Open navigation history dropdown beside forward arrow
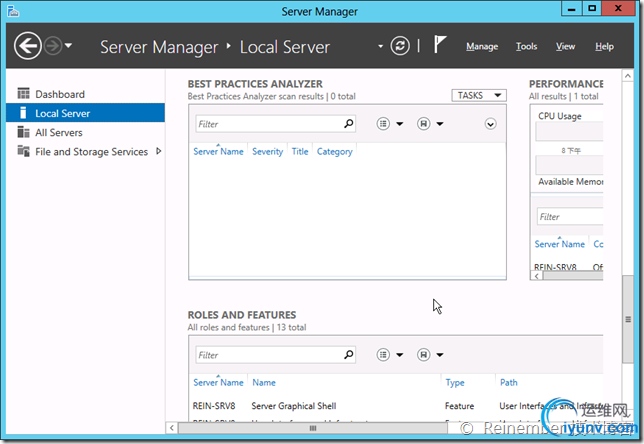This screenshot has height=444, width=644. pyautogui.click(x=69, y=46)
